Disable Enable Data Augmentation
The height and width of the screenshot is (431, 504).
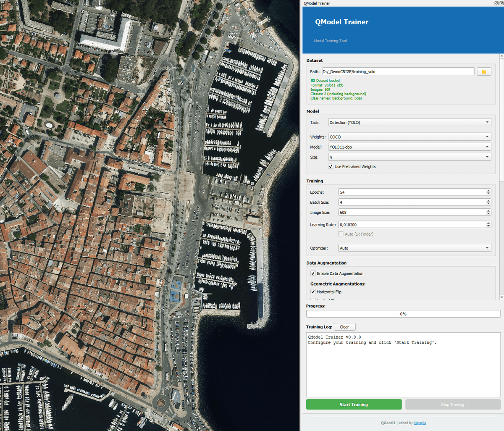312,273
